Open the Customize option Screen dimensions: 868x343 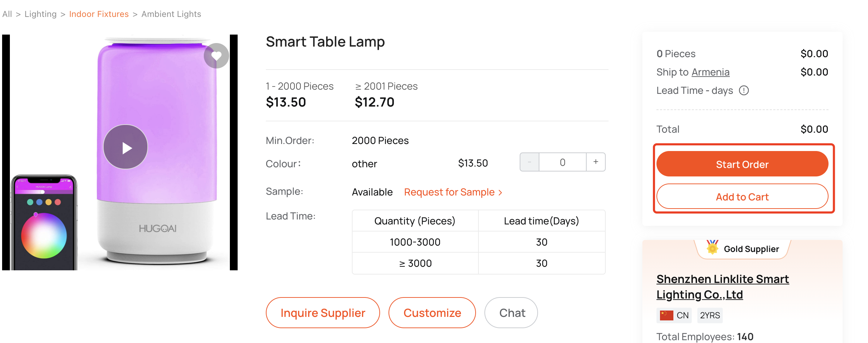click(x=432, y=313)
